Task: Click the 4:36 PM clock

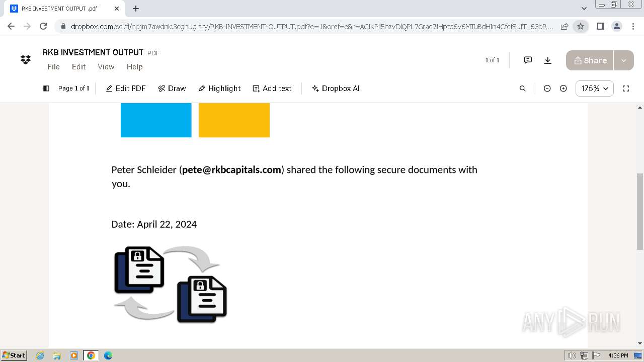Action: point(618,355)
